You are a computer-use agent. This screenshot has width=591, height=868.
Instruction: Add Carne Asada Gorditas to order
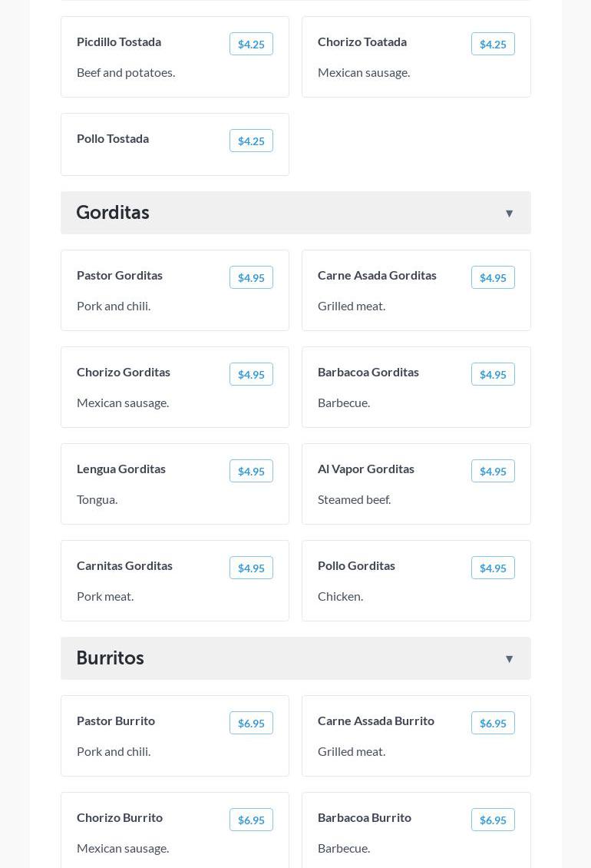pyautogui.click(x=493, y=278)
